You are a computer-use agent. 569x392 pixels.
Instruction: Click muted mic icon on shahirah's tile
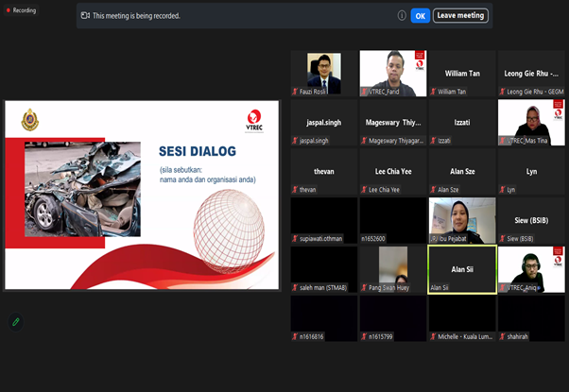[x=502, y=336]
